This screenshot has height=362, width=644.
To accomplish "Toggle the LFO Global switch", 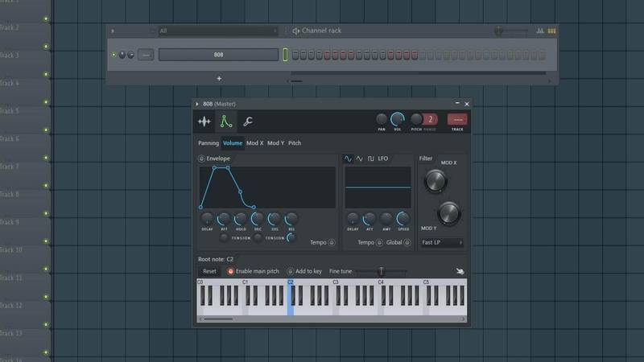I will (406, 242).
